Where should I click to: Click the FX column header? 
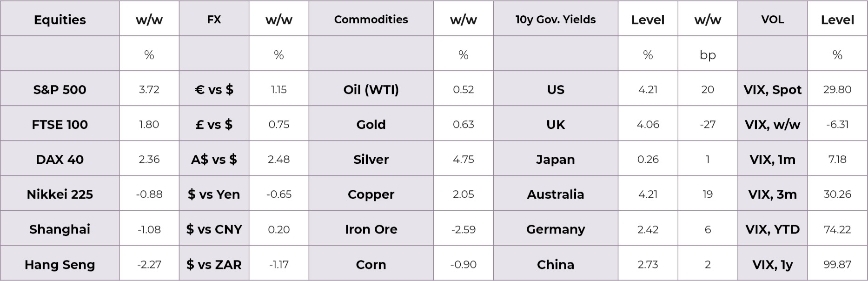214,20
